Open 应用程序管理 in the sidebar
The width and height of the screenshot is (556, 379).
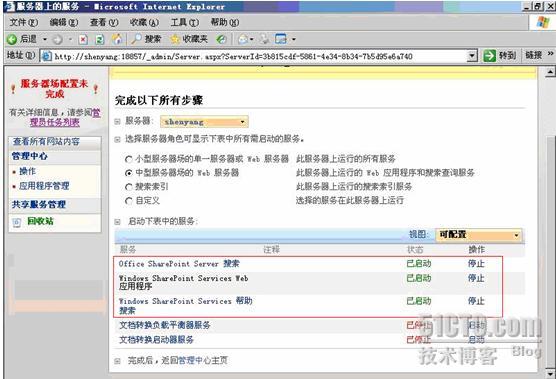click(x=44, y=186)
